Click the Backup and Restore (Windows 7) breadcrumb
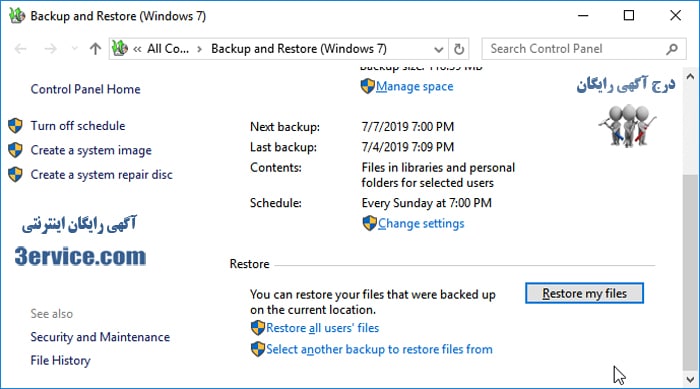Image resolution: width=700 pixels, height=389 pixels. coord(299,49)
